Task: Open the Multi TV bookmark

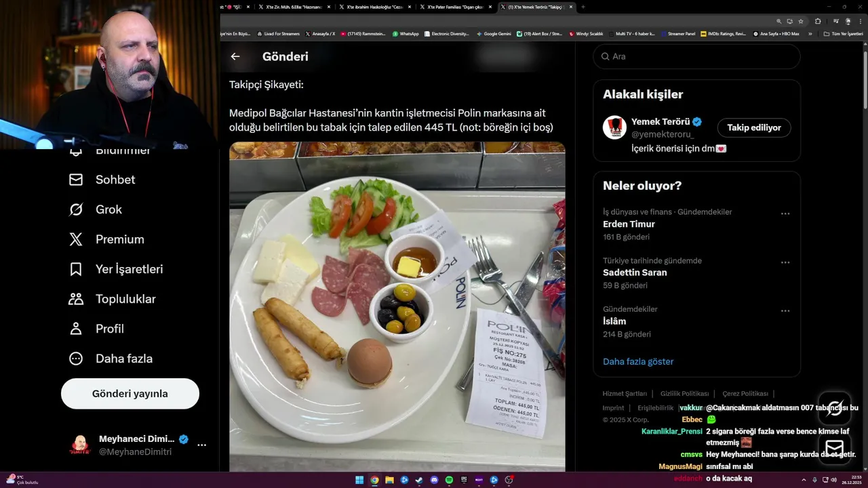Action: coord(632,34)
